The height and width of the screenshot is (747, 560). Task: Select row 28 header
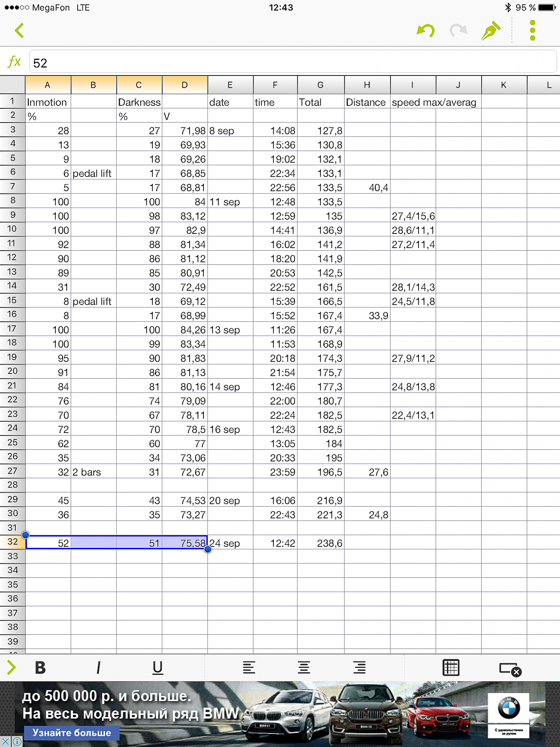[x=13, y=485]
